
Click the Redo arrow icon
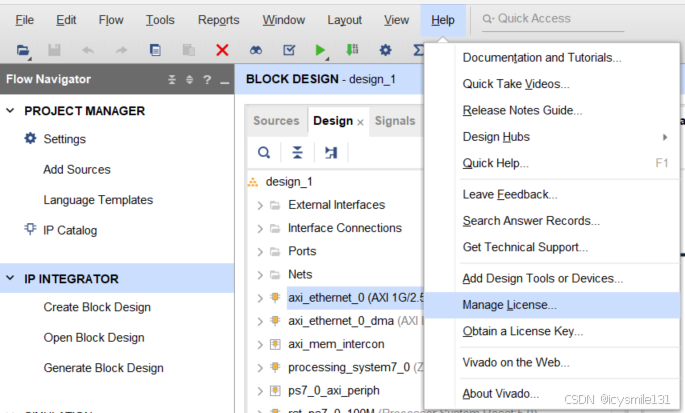tap(121, 50)
